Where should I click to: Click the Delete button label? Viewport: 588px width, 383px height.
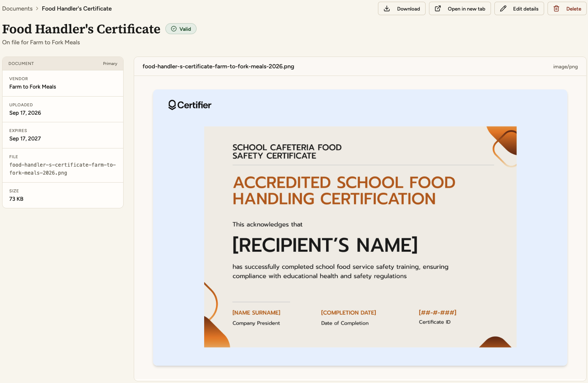pyautogui.click(x=574, y=9)
